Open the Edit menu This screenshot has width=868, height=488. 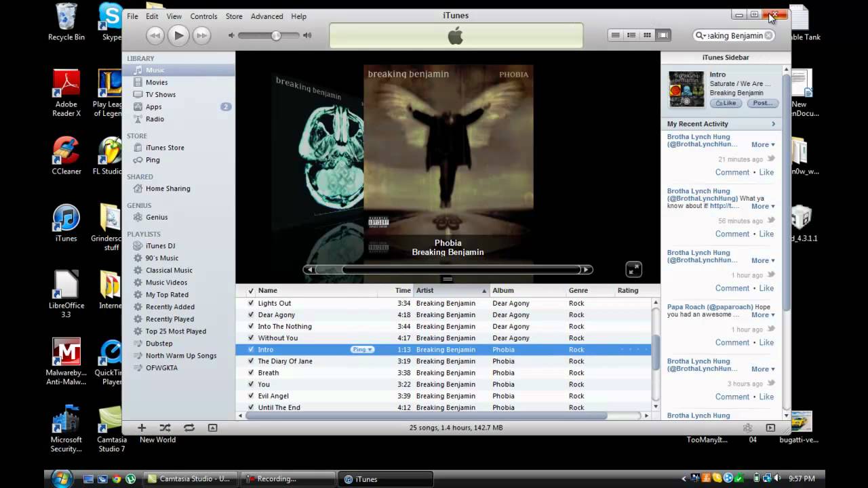(x=152, y=16)
